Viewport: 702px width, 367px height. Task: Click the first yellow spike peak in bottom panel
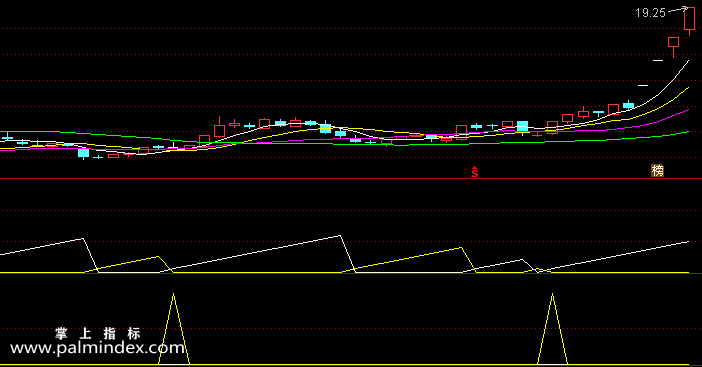click(174, 294)
